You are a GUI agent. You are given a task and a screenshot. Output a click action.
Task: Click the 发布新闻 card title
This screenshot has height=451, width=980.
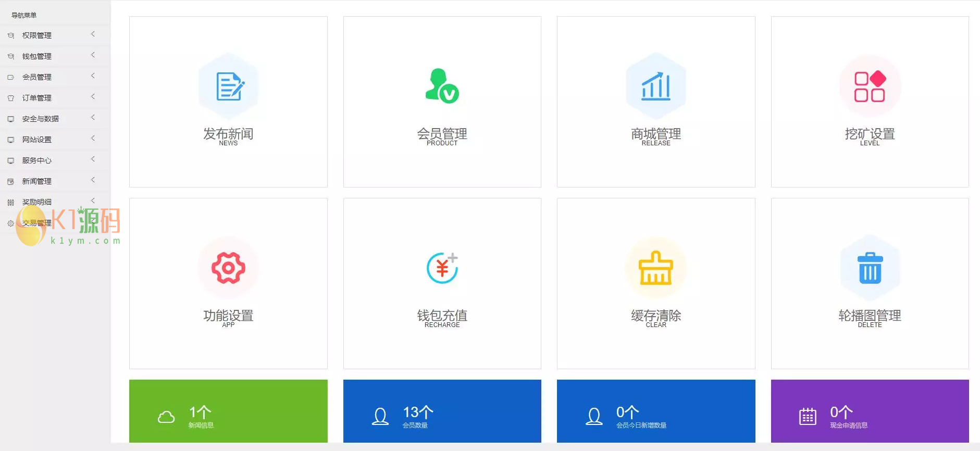coord(228,134)
